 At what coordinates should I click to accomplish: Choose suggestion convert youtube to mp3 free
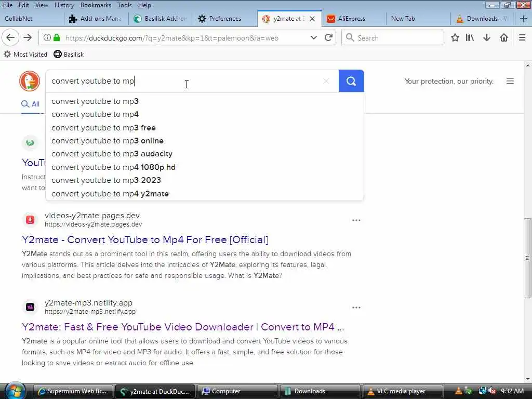(x=205, y=128)
